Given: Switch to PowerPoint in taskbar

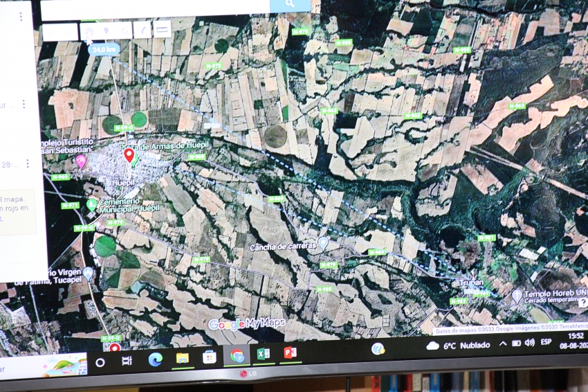Looking at the screenshot, I should (x=290, y=353).
